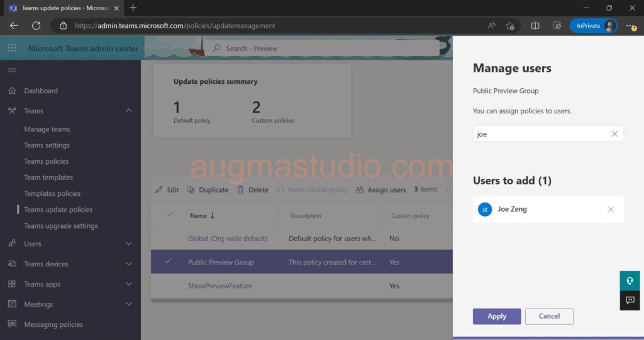The height and width of the screenshot is (340, 644).
Task: Open the ShowPreviewFeature policy link
Action: point(220,286)
